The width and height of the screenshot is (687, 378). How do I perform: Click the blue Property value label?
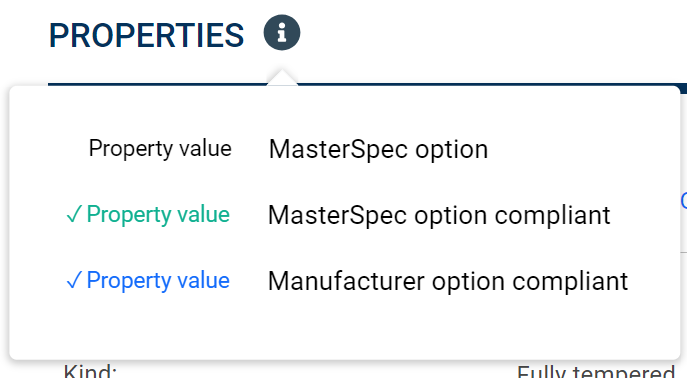[x=158, y=280]
